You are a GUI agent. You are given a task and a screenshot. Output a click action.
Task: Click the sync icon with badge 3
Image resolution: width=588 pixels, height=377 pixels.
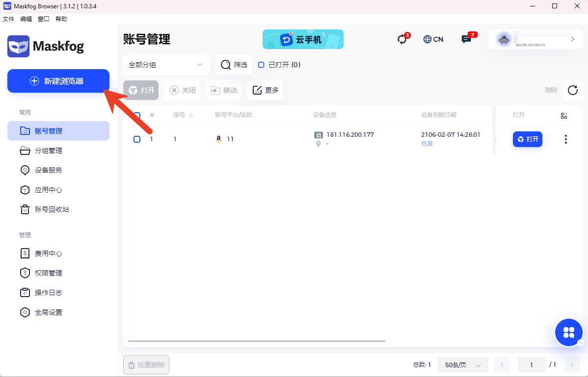[x=402, y=39]
